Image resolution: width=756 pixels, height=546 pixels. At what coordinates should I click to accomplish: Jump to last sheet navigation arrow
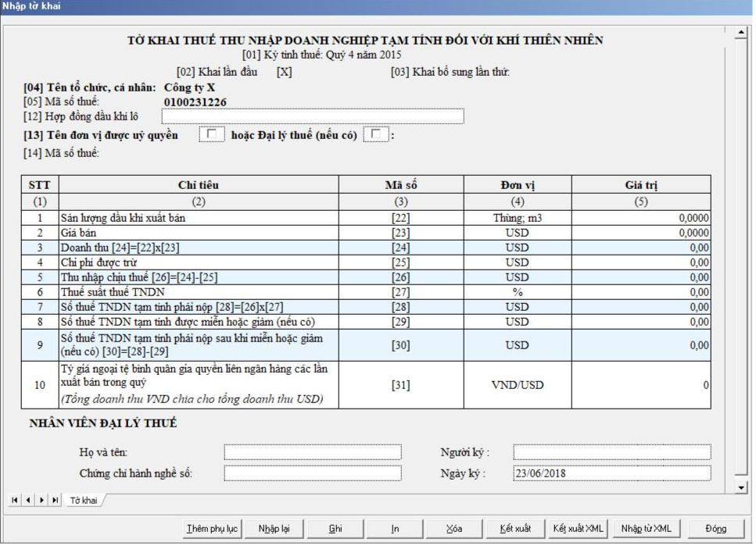[54, 500]
